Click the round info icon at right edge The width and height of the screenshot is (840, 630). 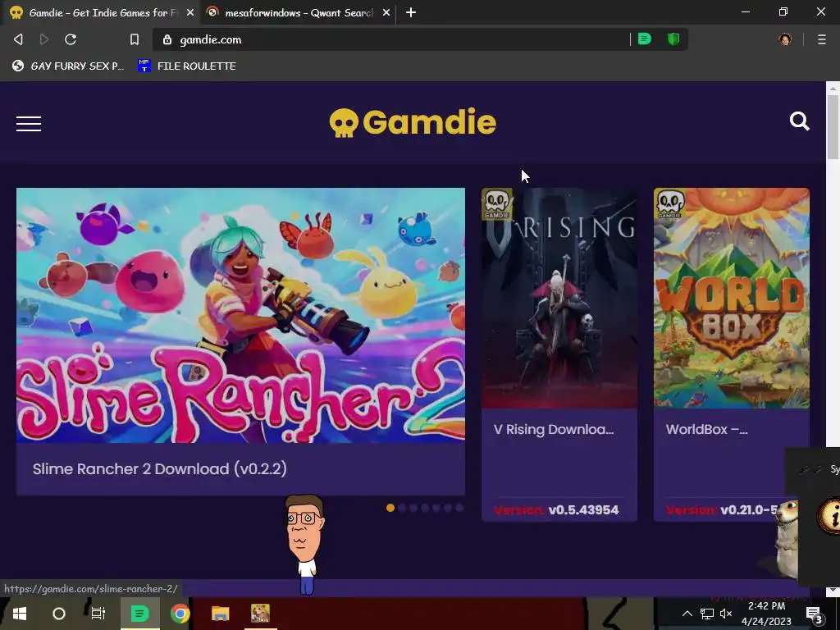[x=829, y=517]
